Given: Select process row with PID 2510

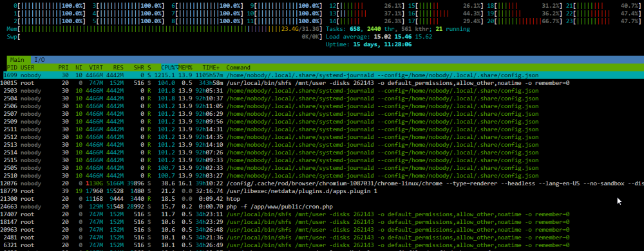Looking at the screenshot, I should (322, 175).
